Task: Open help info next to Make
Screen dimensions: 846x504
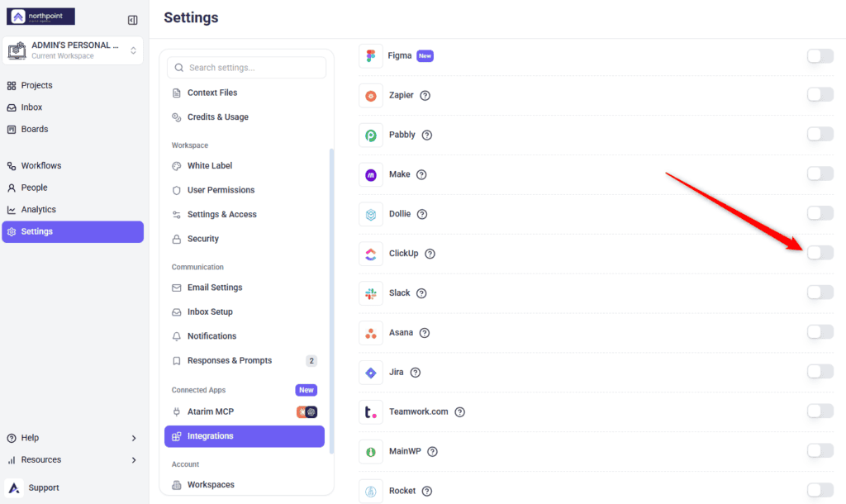Action: click(421, 174)
